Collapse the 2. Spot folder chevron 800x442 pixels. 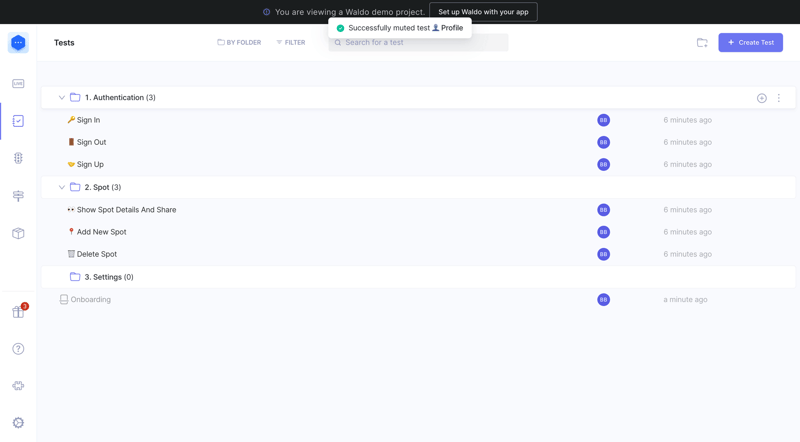coord(62,187)
